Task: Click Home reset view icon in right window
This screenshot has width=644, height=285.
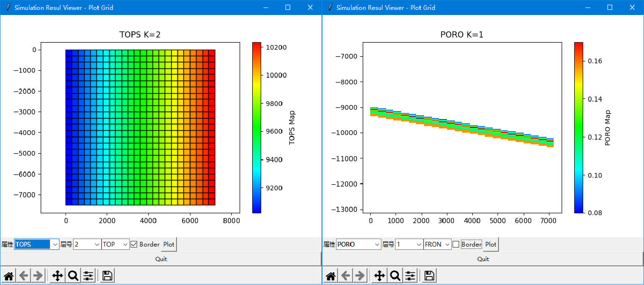Action: click(x=331, y=276)
